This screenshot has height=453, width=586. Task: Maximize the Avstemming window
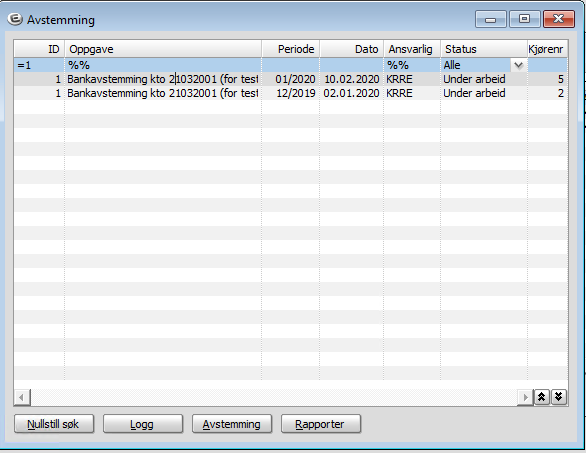[x=524, y=19]
